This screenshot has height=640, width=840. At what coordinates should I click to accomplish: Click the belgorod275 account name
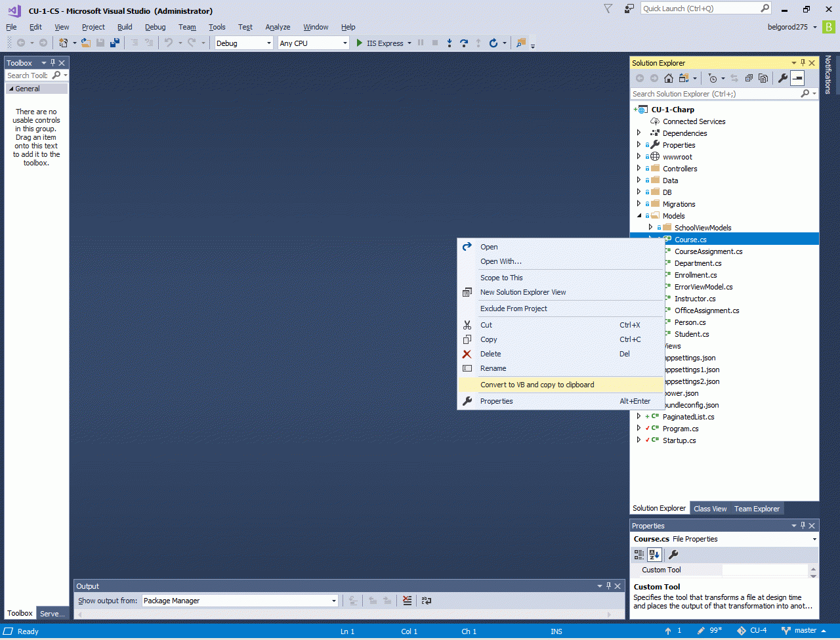[x=788, y=27]
